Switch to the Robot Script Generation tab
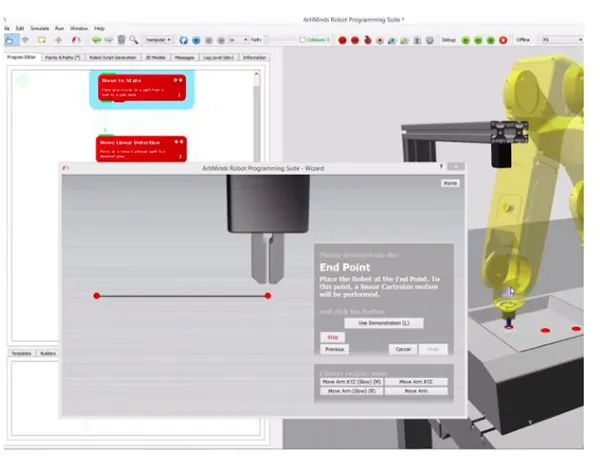The image size is (600, 460). pos(113,57)
